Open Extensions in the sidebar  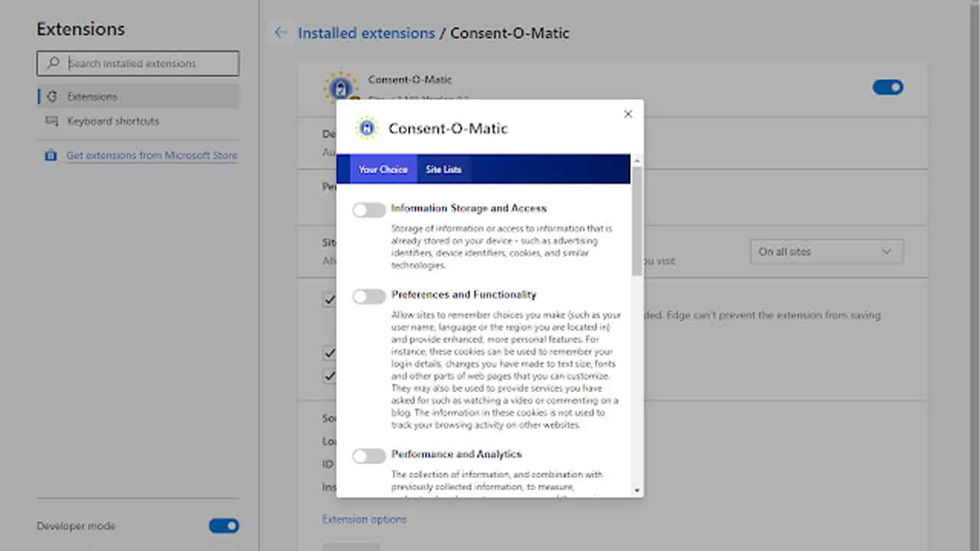(x=139, y=96)
